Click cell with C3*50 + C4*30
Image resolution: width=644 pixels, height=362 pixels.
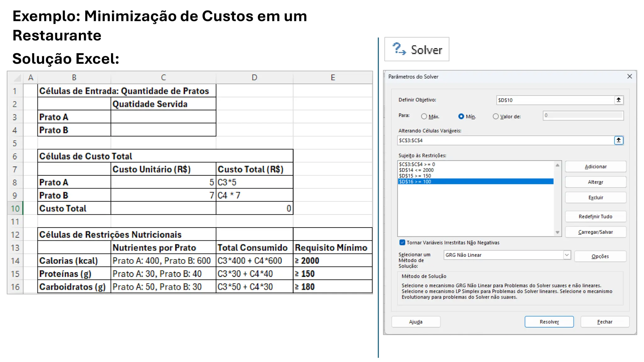(254, 287)
